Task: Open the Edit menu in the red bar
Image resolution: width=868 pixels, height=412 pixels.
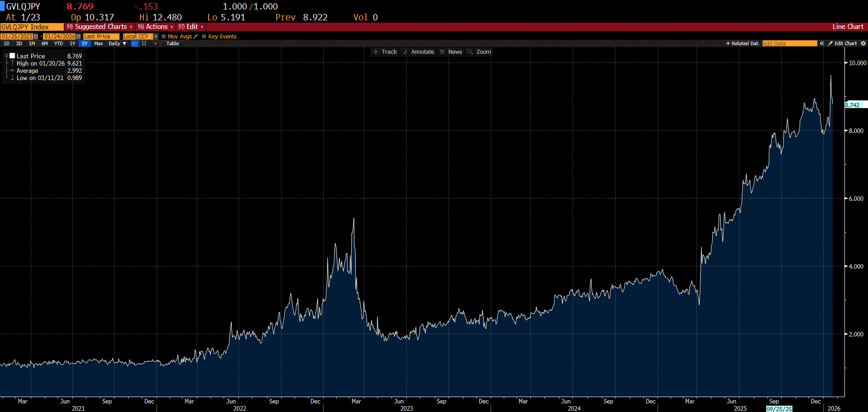Action: (190, 27)
